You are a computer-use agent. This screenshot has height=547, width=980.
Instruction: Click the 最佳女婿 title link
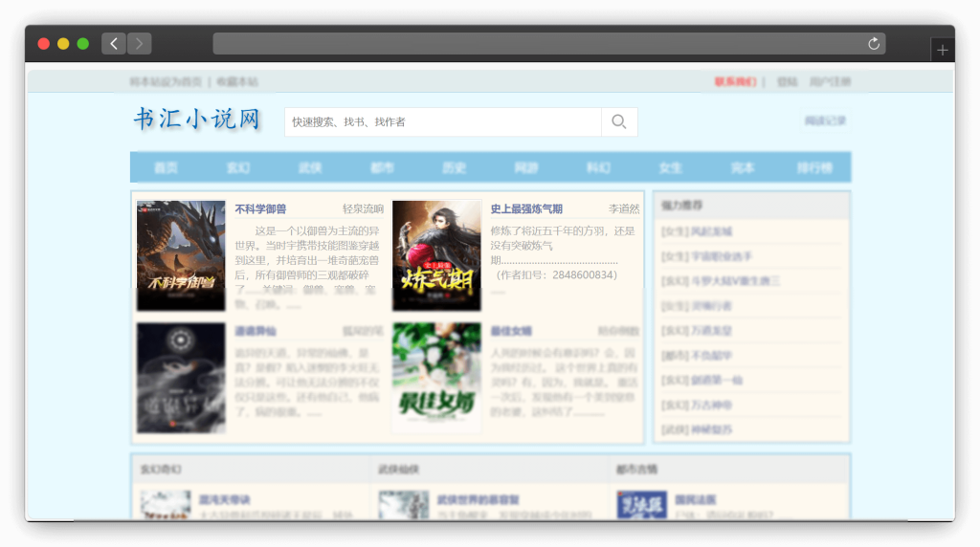[x=511, y=331]
